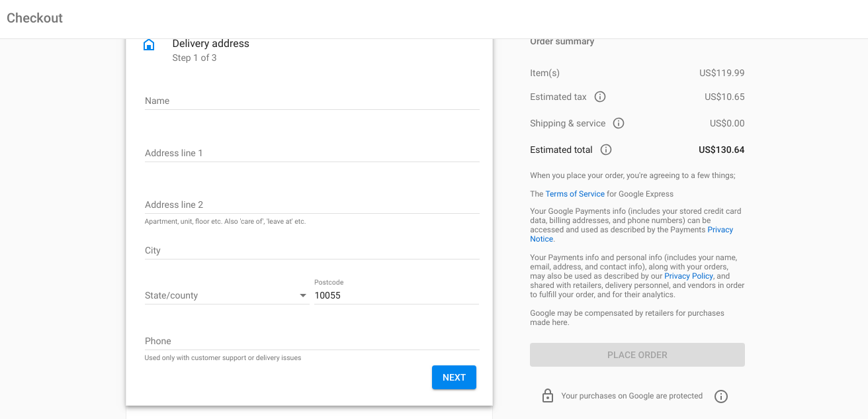Open the Terms of Service link
The width and height of the screenshot is (868, 419).
574,193
